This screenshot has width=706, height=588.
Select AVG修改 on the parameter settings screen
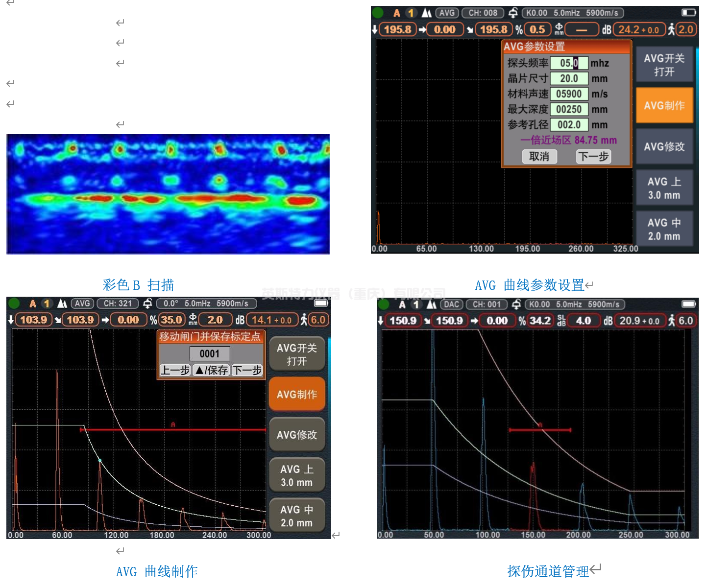coord(664,146)
